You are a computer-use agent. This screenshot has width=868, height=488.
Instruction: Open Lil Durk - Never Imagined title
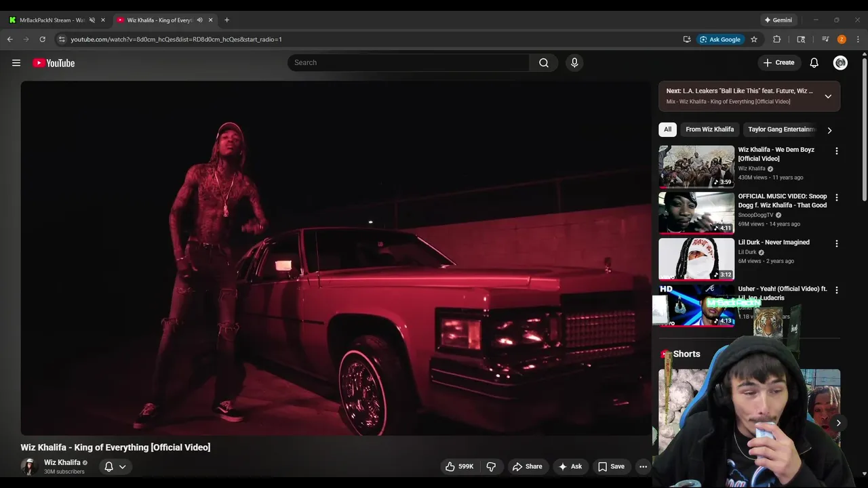click(x=774, y=242)
